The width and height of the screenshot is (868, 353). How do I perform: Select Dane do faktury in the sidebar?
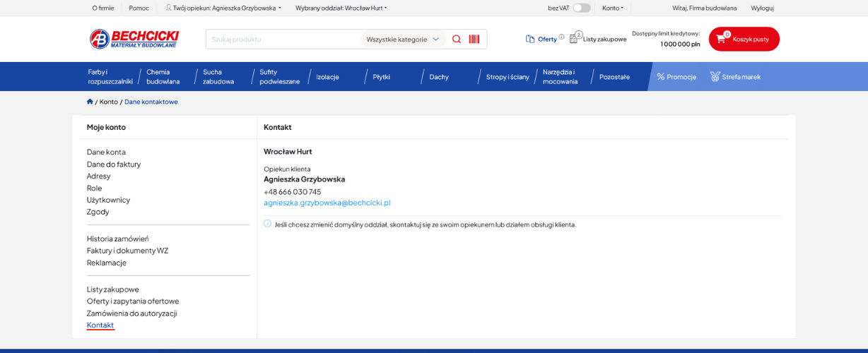[114, 164]
